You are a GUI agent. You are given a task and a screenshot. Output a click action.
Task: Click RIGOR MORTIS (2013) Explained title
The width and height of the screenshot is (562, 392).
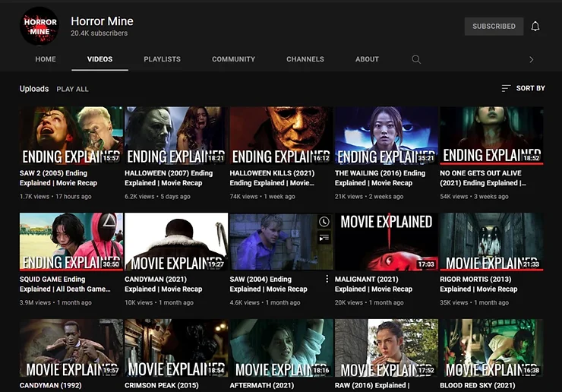pos(478,284)
